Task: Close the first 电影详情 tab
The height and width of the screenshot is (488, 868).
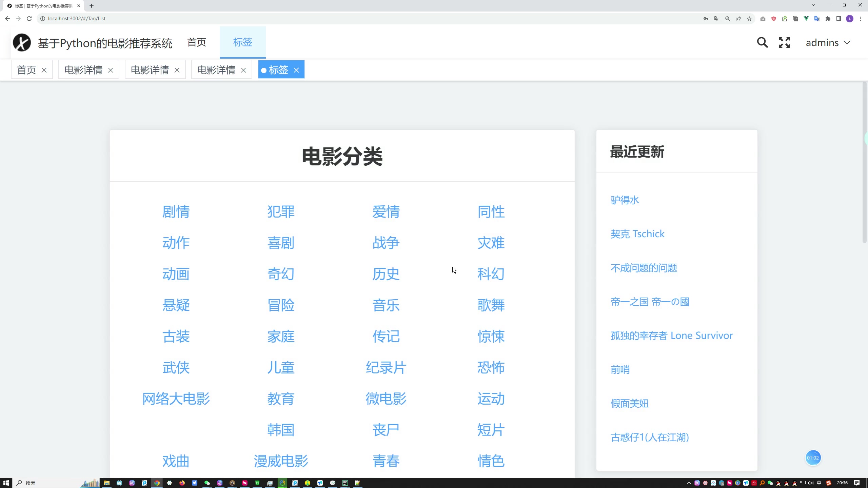Action: [111, 70]
